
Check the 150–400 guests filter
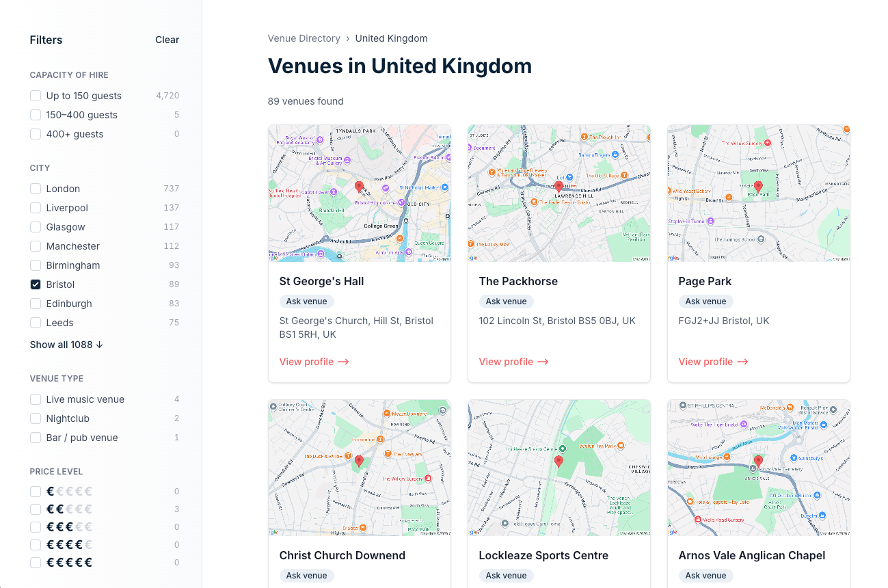coord(36,115)
